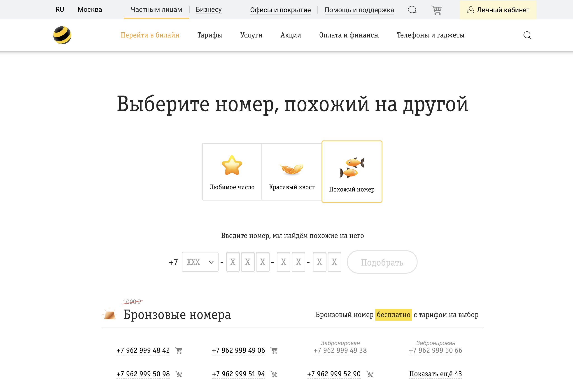Open the search magnifier in the top bar
Screen dimensions: 573x392
(412, 10)
